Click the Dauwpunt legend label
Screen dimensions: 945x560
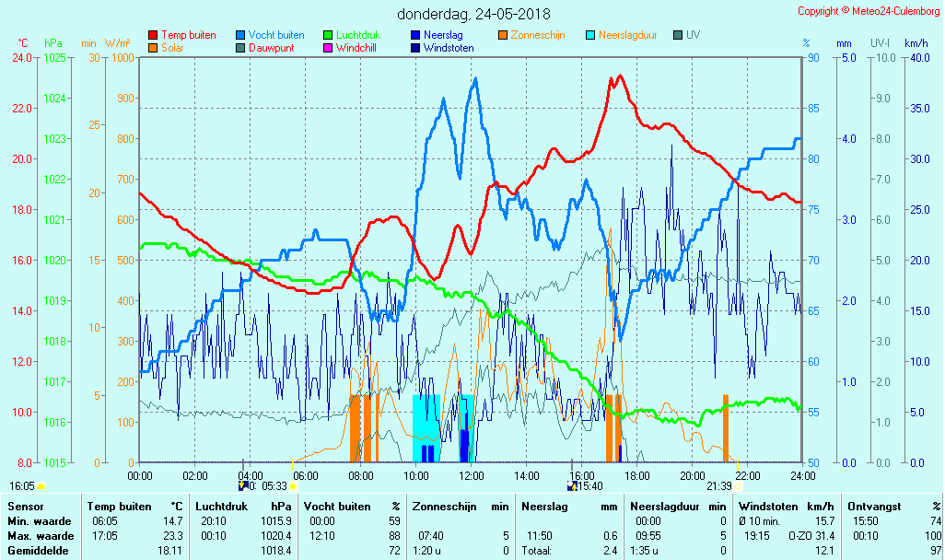(x=272, y=48)
